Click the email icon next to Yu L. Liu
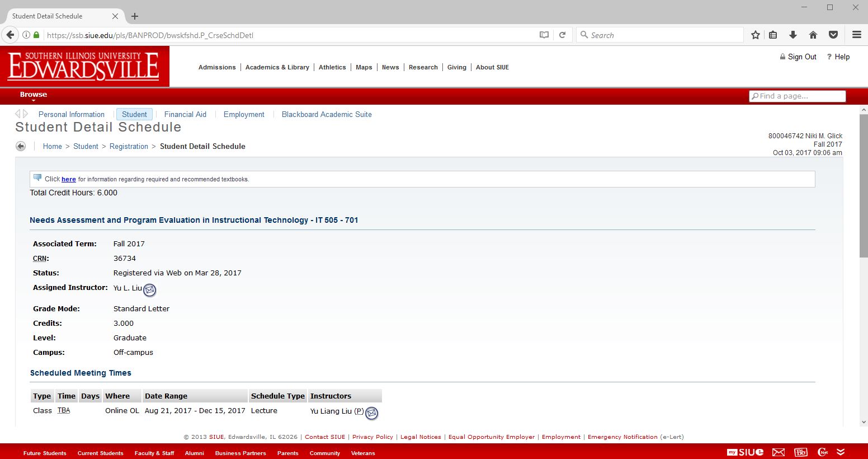This screenshot has height=459, width=868. pyautogui.click(x=149, y=290)
